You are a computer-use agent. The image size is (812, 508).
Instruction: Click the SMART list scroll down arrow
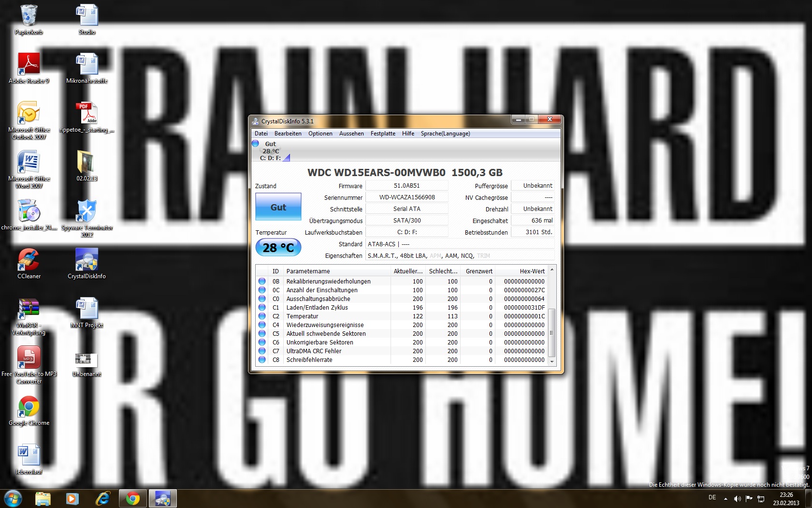pos(552,361)
